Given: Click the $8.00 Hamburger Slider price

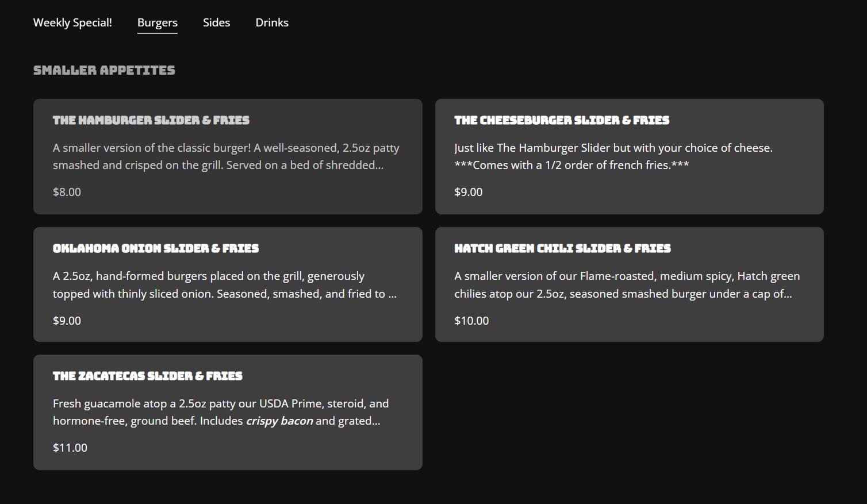Looking at the screenshot, I should (x=67, y=192).
